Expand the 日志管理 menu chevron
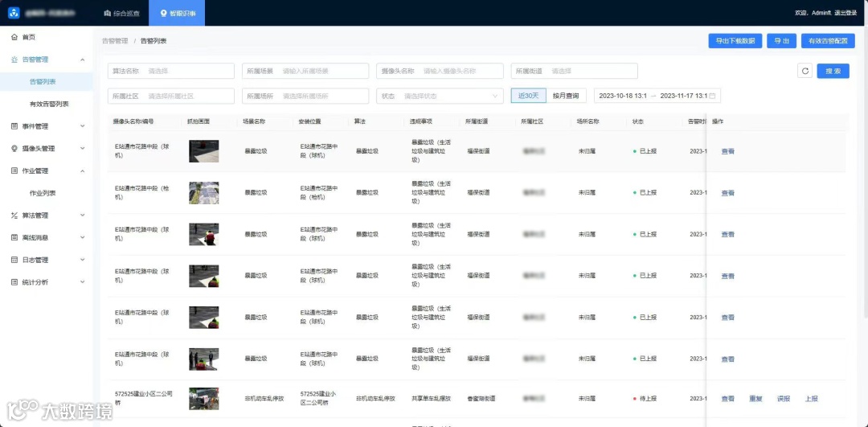Viewport: 868px width, 427px height. click(83, 260)
